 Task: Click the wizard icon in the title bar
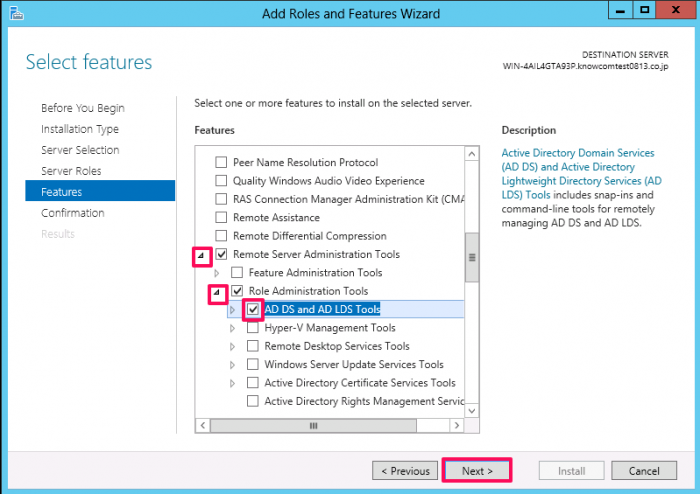click(16, 13)
